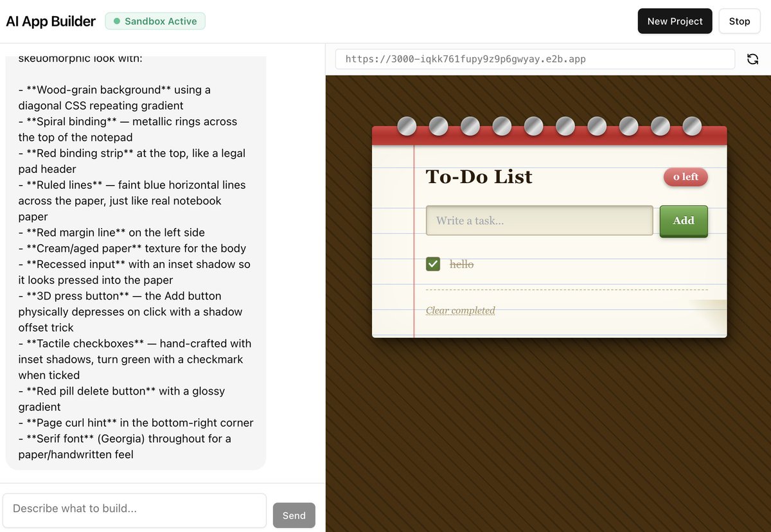
Task: Click the preview URL address bar
Action: [x=535, y=59]
